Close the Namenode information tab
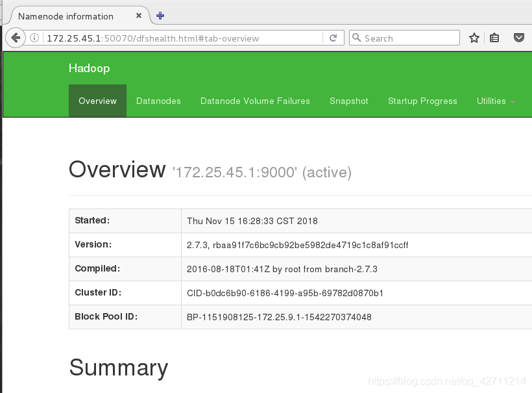Viewport: 532px width, 393px height. 138,16
